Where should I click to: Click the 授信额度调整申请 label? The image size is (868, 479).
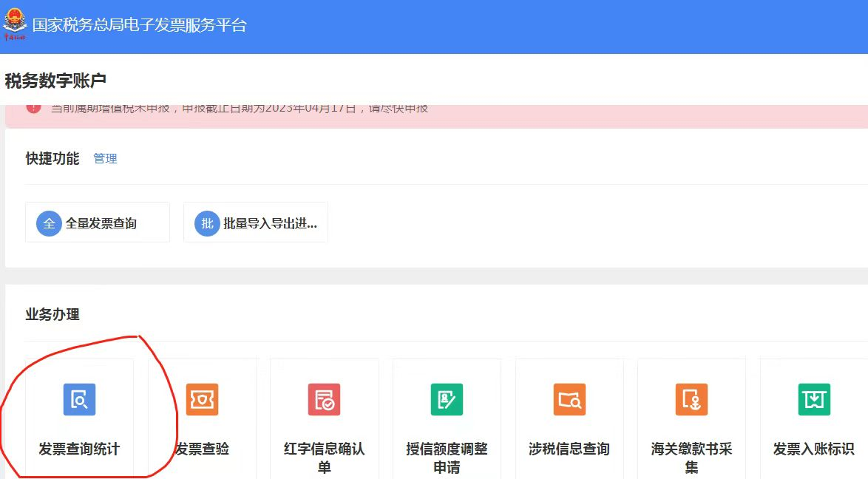pyautogui.click(x=447, y=458)
